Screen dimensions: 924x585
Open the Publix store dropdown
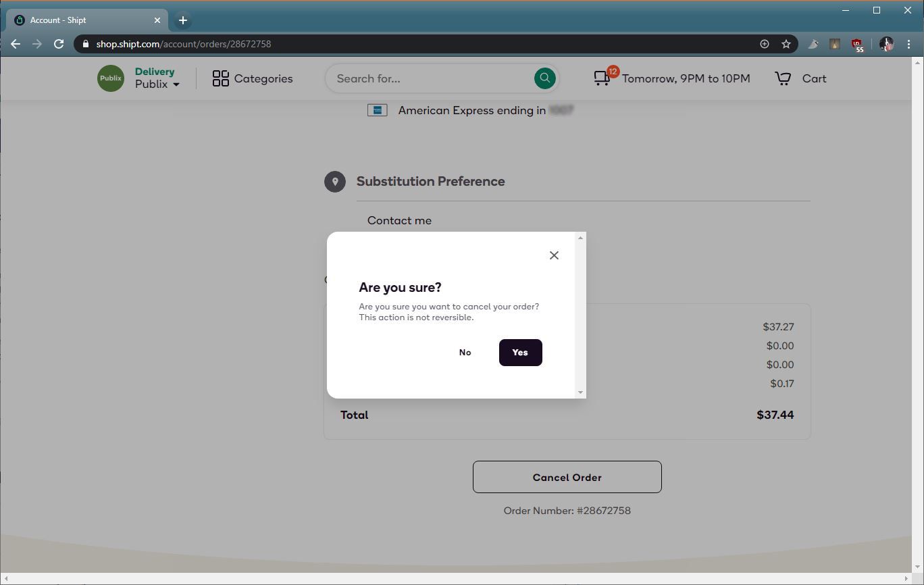[x=157, y=84]
